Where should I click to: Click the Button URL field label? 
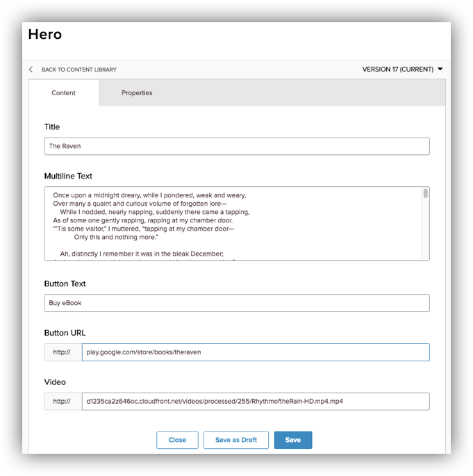(65, 333)
